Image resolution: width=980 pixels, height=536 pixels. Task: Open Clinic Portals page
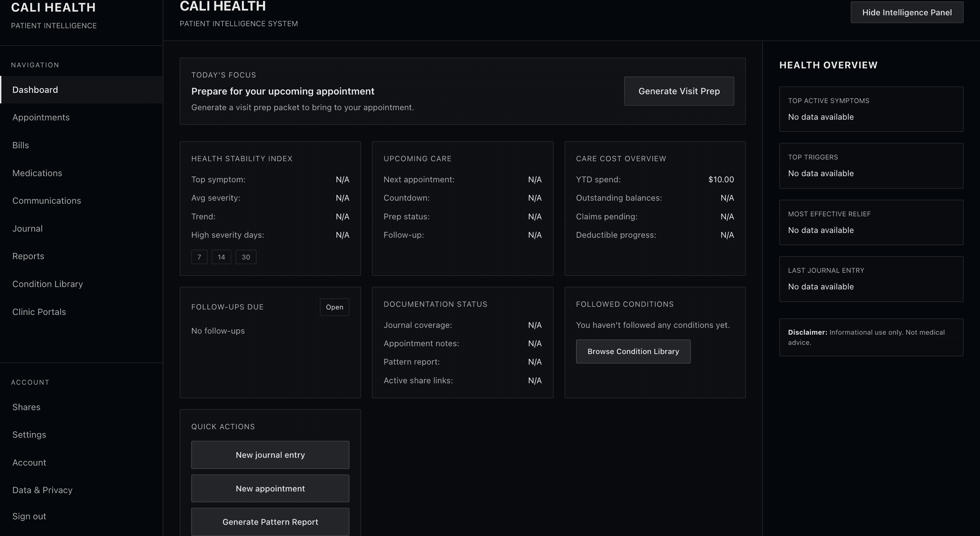click(x=39, y=312)
